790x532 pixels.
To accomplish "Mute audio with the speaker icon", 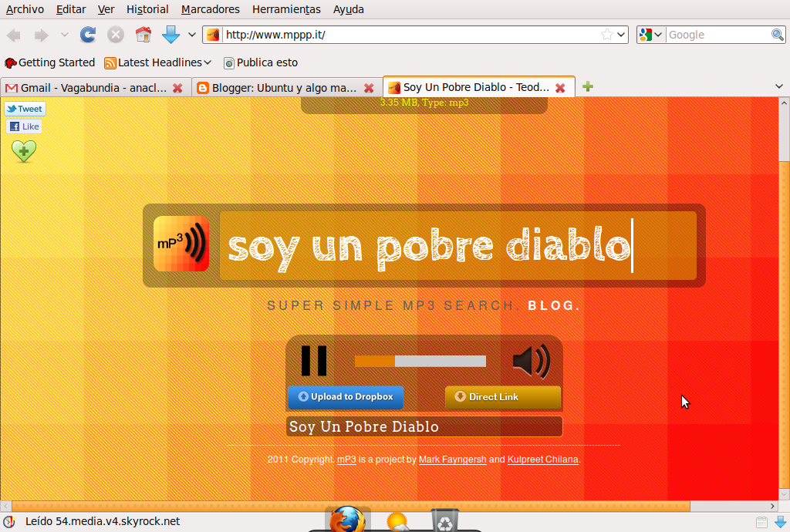I will coord(531,361).
